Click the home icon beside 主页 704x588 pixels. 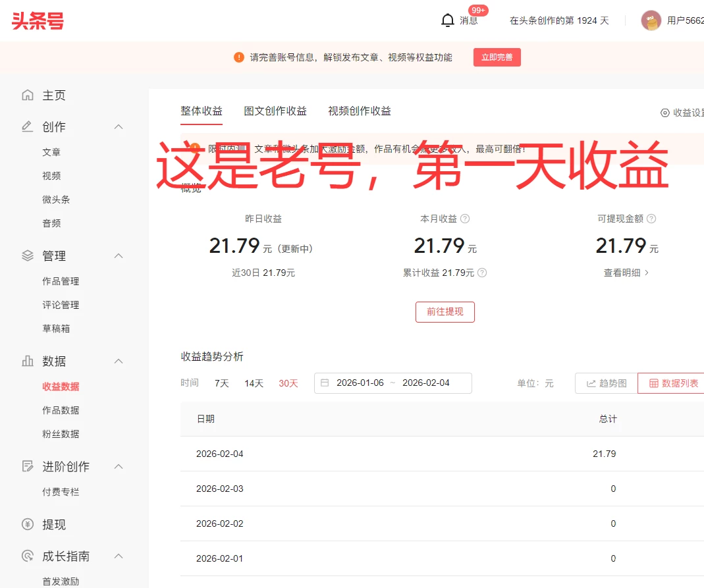(x=28, y=95)
